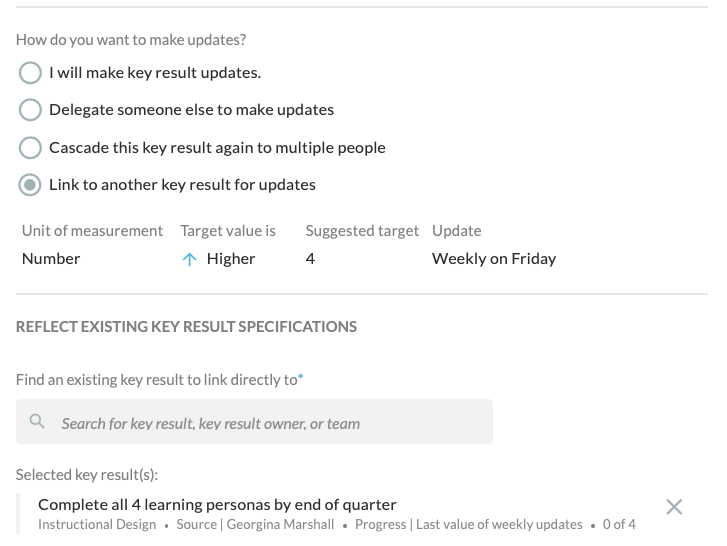Click the "Weekly on Friday" update schedule
Viewport: 727px width, 546px height.
(x=494, y=259)
